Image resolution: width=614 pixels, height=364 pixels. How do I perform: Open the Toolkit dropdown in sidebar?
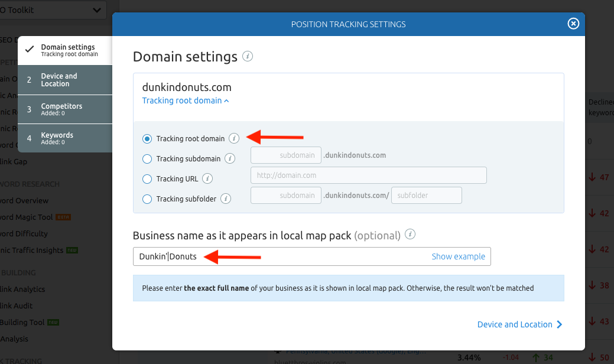point(53,10)
